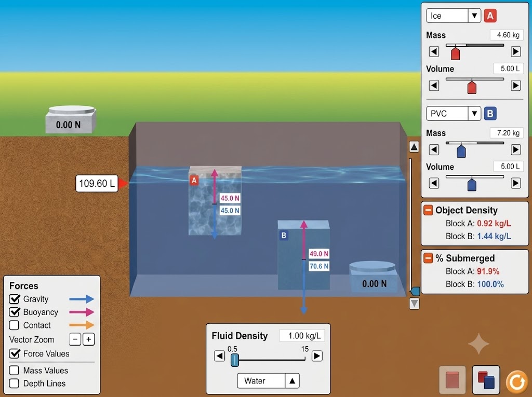
Task: Click the fluid density increase arrow
Action: tap(317, 356)
